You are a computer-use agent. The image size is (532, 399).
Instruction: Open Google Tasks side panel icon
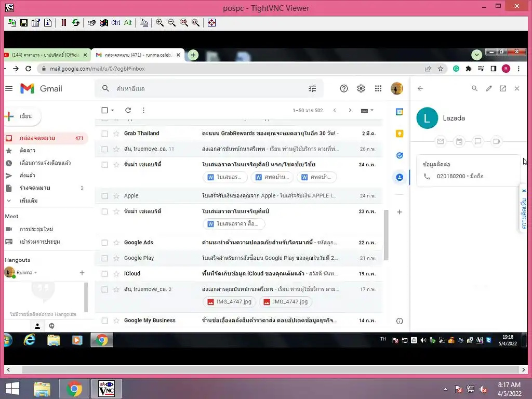coord(400,155)
